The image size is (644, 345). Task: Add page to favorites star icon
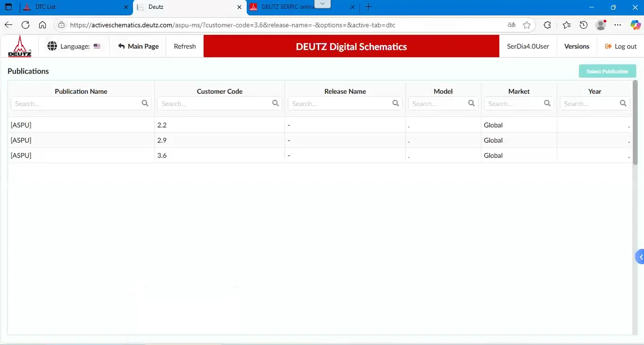527,25
